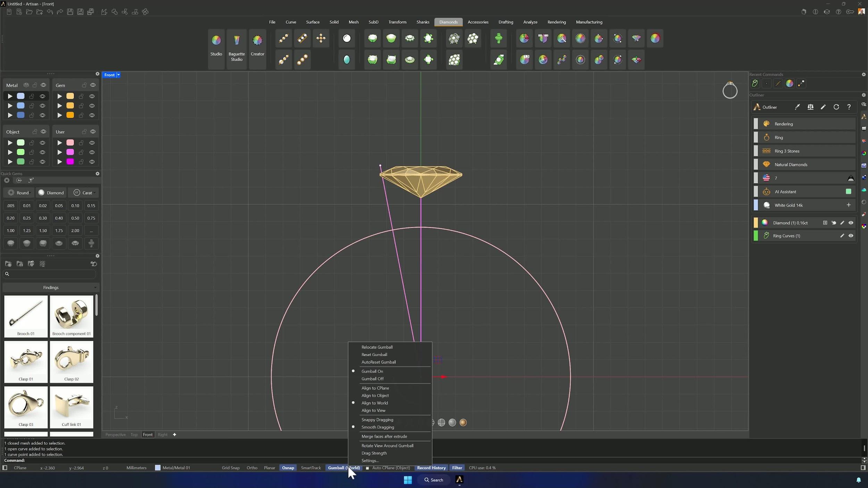Hide the Ring Curves (1) layer
The width and height of the screenshot is (868, 488).
coord(851,236)
